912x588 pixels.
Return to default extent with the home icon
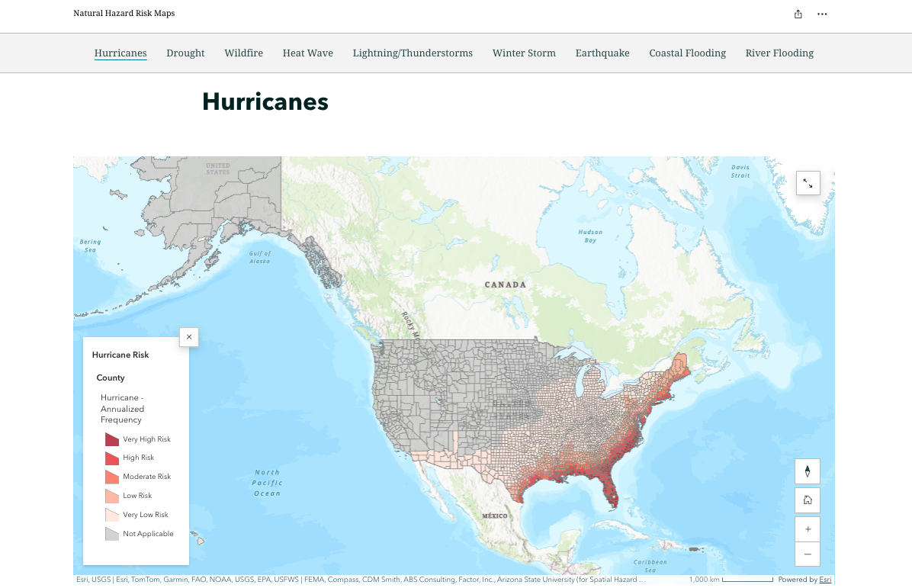(808, 500)
